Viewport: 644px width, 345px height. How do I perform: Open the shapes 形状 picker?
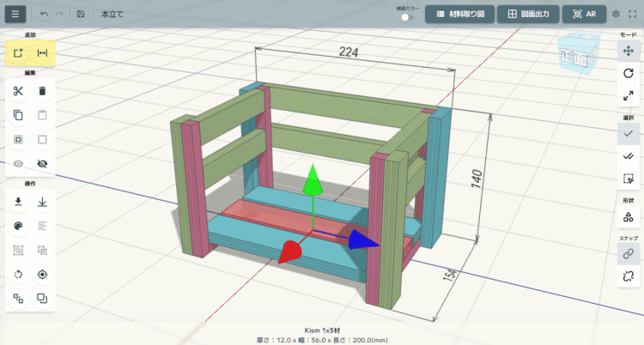(x=628, y=217)
